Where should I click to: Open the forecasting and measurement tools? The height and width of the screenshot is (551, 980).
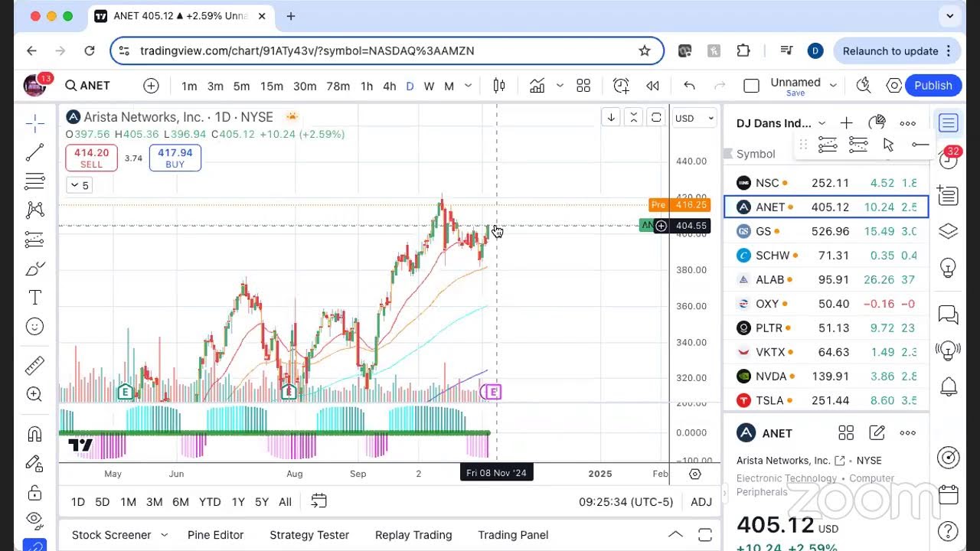[34, 240]
